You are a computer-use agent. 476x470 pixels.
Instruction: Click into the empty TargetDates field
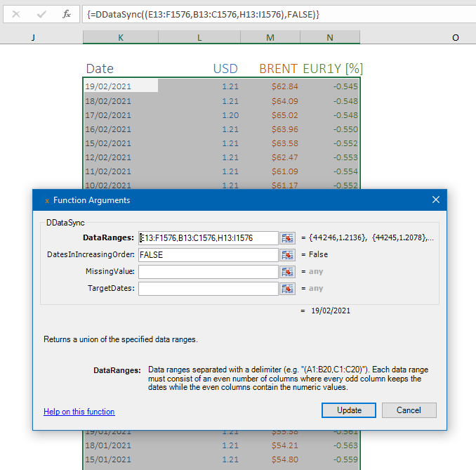click(209, 289)
